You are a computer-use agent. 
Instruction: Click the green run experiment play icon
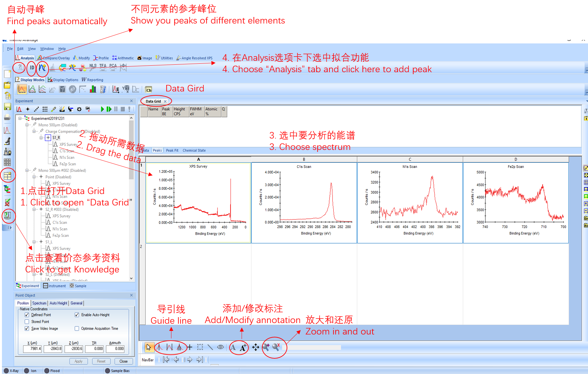tap(102, 109)
